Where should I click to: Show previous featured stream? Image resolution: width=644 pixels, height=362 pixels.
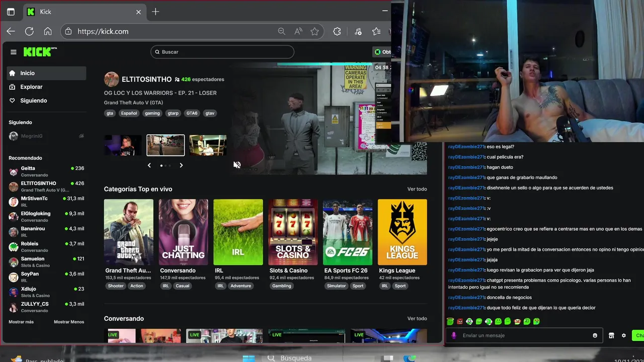[149, 165]
